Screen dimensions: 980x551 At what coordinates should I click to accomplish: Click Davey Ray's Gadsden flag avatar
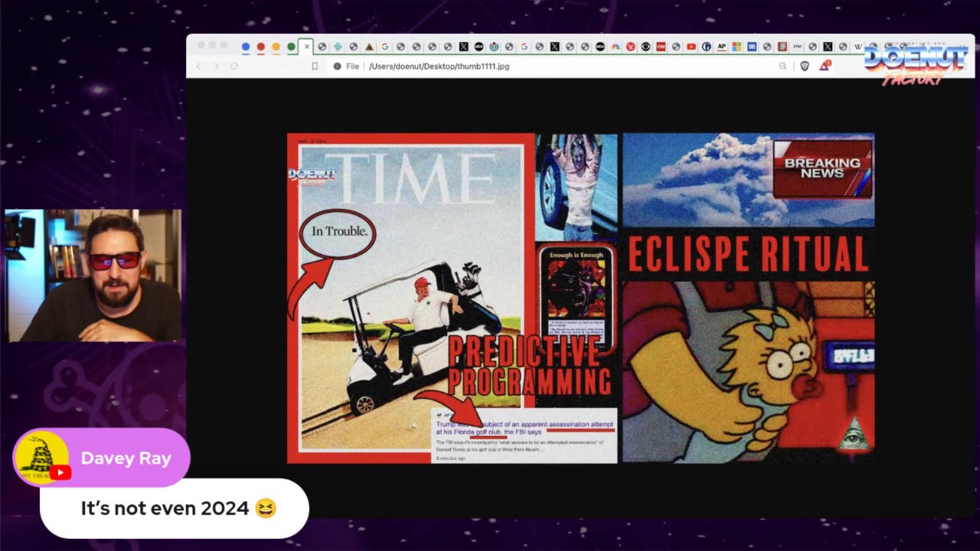click(x=42, y=458)
